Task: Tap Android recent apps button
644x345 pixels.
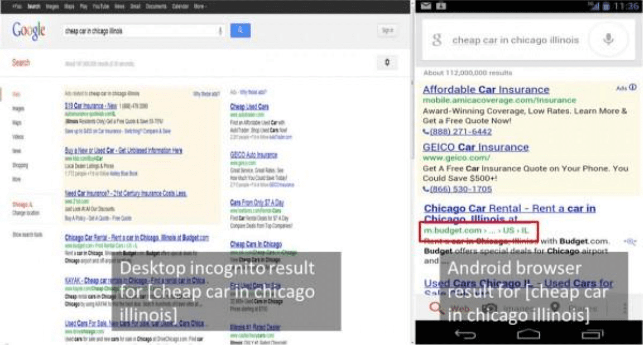Action: pos(593,334)
